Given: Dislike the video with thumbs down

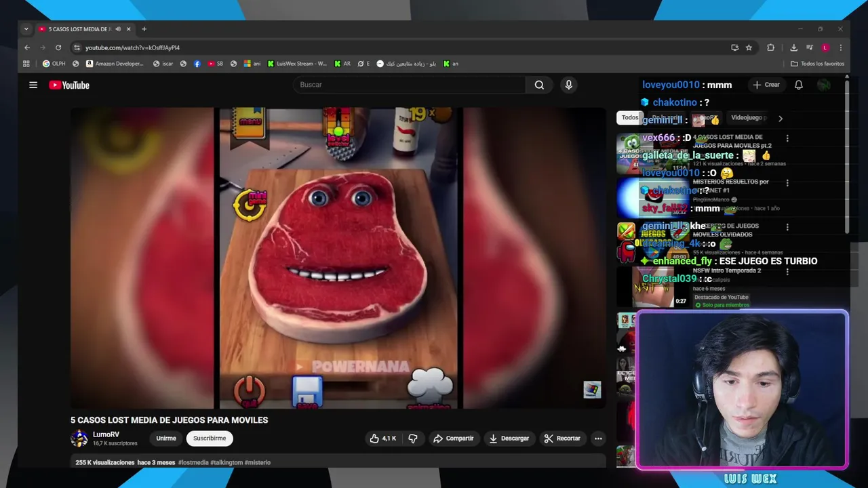Looking at the screenshot, I should click(413, 439).
